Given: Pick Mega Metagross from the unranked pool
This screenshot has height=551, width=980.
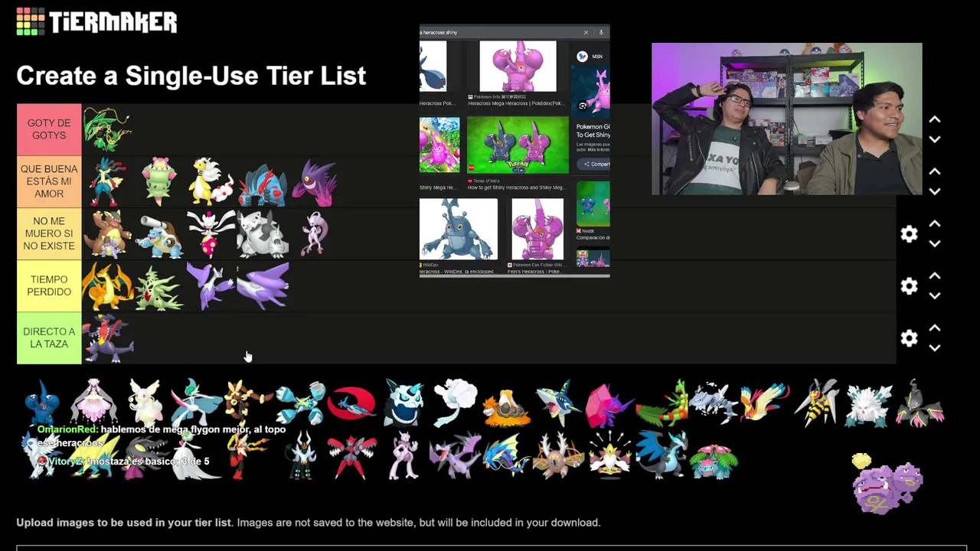Looking at the screenshot, I should click(x=300, y=403).
